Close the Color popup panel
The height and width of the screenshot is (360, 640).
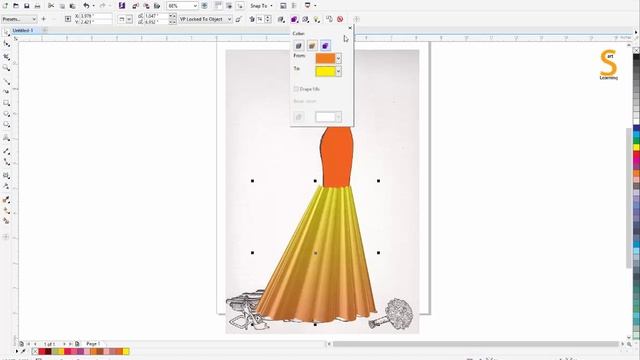tap(350, 28)
